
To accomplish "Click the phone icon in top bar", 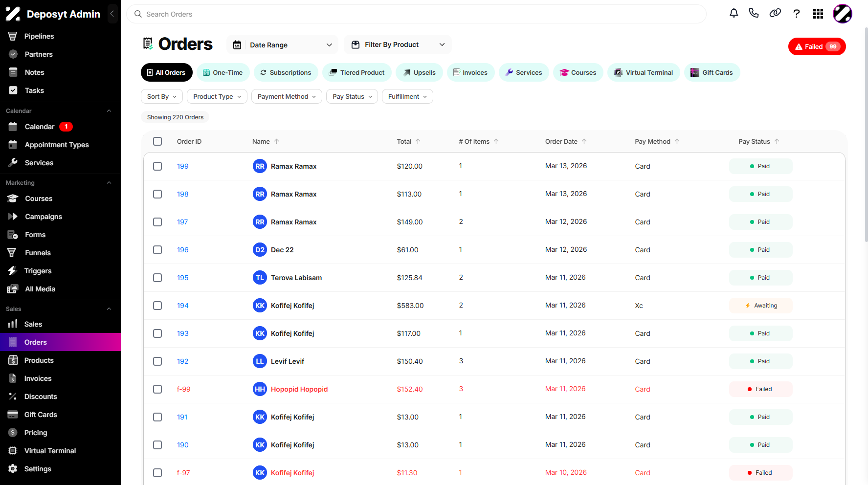I will tap(754, 13).
